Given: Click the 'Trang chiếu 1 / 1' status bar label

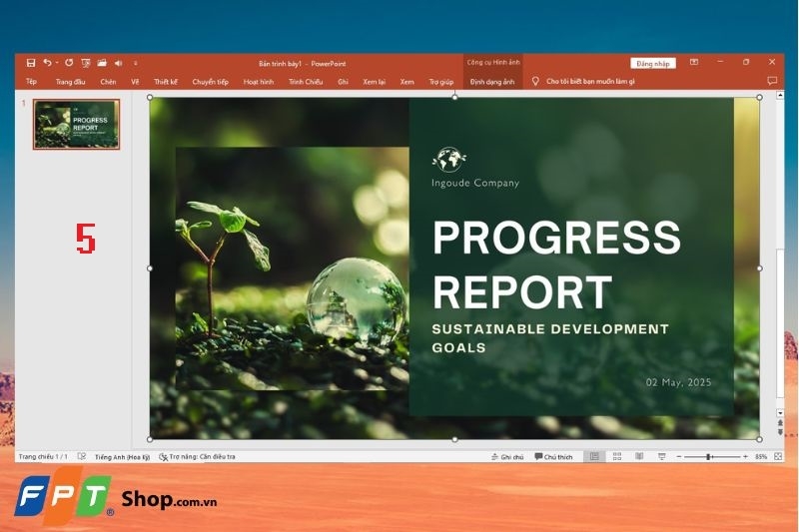Looking at the screenshot, I should tap(43, 457).
